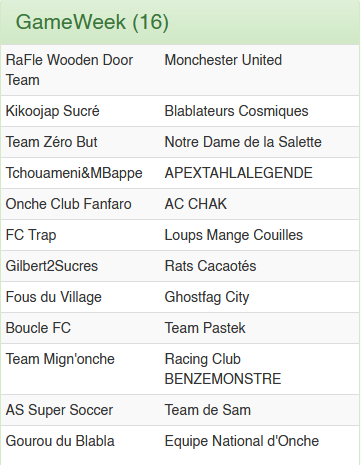Open Tchouameni&MBappe team

[74, 173]
